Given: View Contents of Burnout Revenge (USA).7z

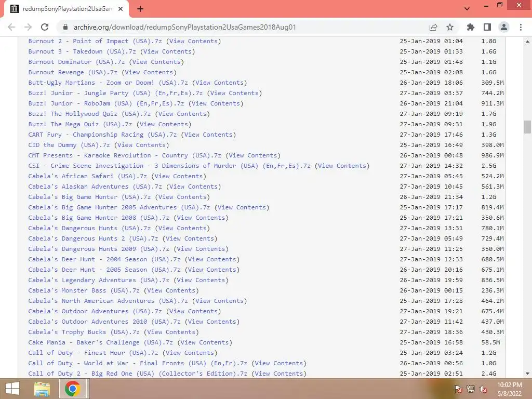Looking at the screenshot, I should click(149, 72).
